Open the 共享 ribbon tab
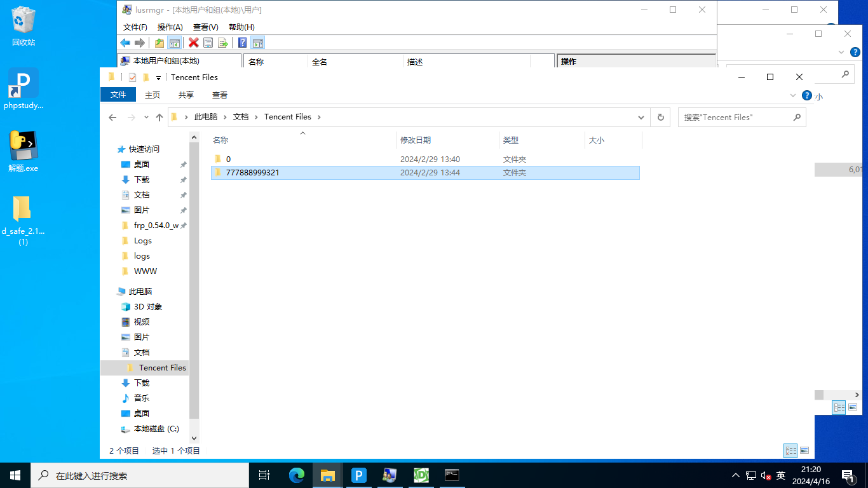The height and width of the screenshot is (488, 868). (x=186, y=95)
